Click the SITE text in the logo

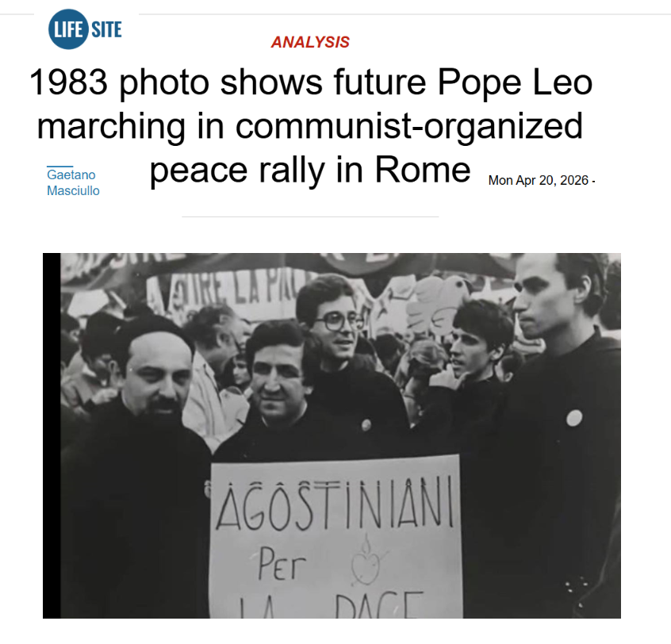click(106, 31)
